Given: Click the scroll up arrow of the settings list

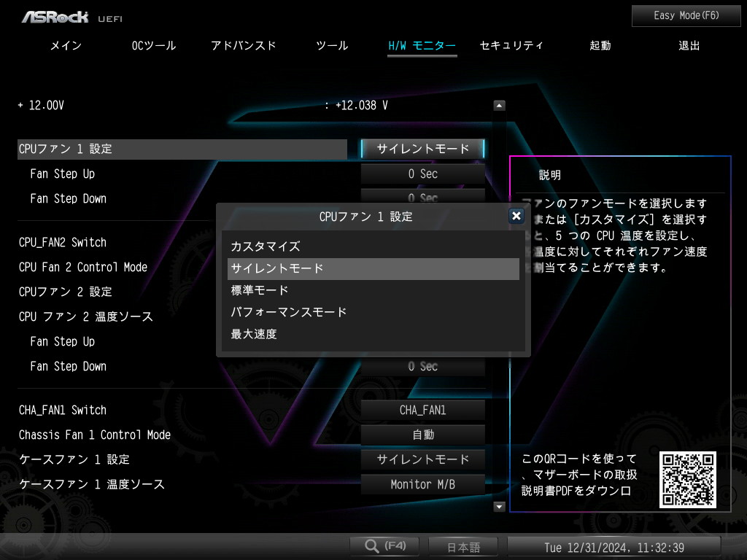Looking at the screenshot, I should [499, 105].
